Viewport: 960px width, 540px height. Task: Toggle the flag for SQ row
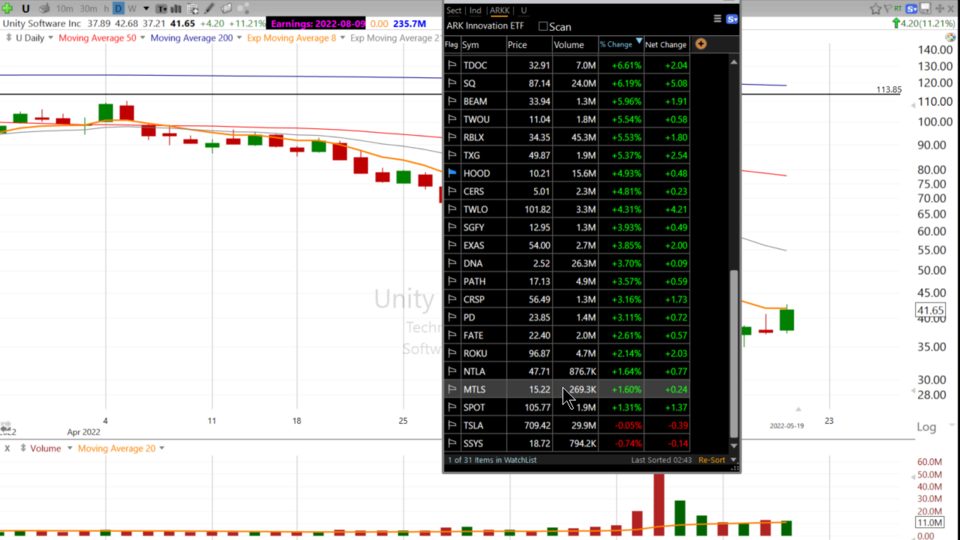[452, 83]
